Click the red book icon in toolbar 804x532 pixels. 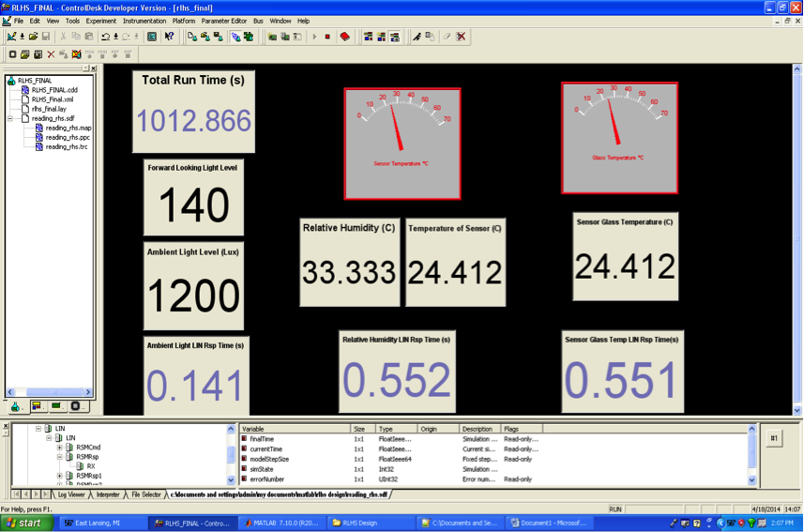coord(345,37)
